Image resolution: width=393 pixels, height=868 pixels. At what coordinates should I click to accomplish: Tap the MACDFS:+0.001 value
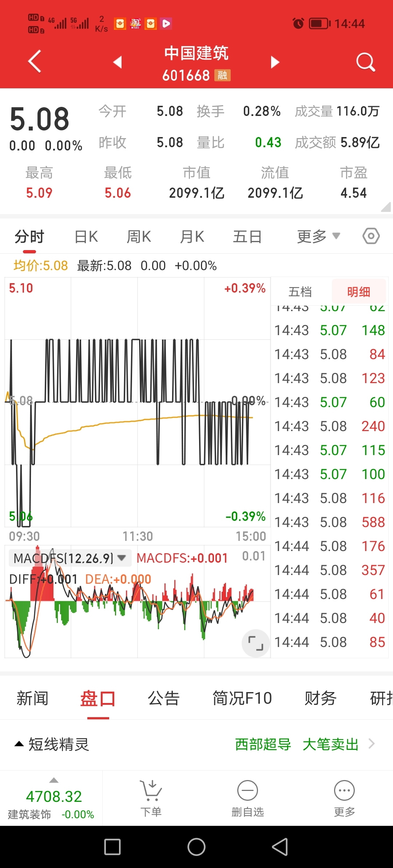tap(182, 558)
